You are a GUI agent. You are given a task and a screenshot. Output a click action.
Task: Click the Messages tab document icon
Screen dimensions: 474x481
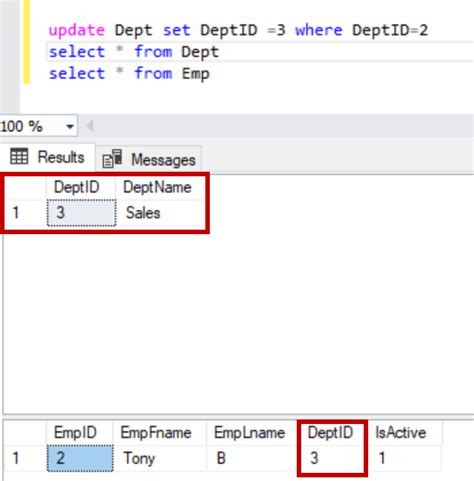(112, 159)
